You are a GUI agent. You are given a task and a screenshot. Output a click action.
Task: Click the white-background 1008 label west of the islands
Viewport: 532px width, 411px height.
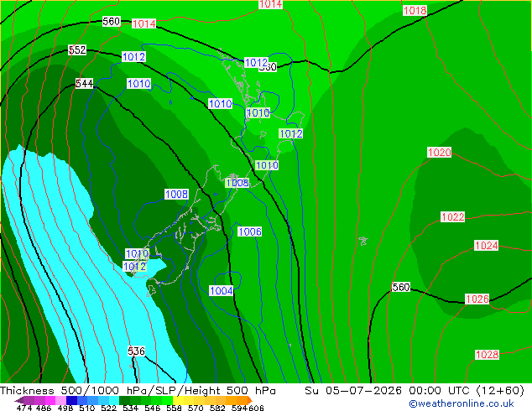(x=176, y=195)
